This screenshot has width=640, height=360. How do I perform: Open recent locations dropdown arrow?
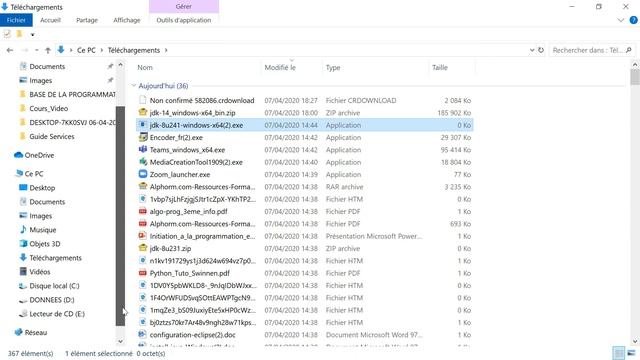[x=37, y=50]
